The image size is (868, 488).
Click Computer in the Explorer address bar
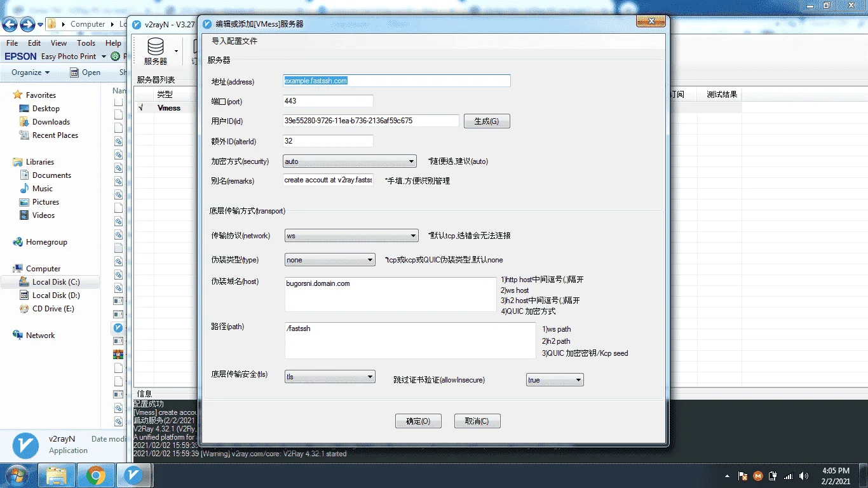click(x=88, y=24)
